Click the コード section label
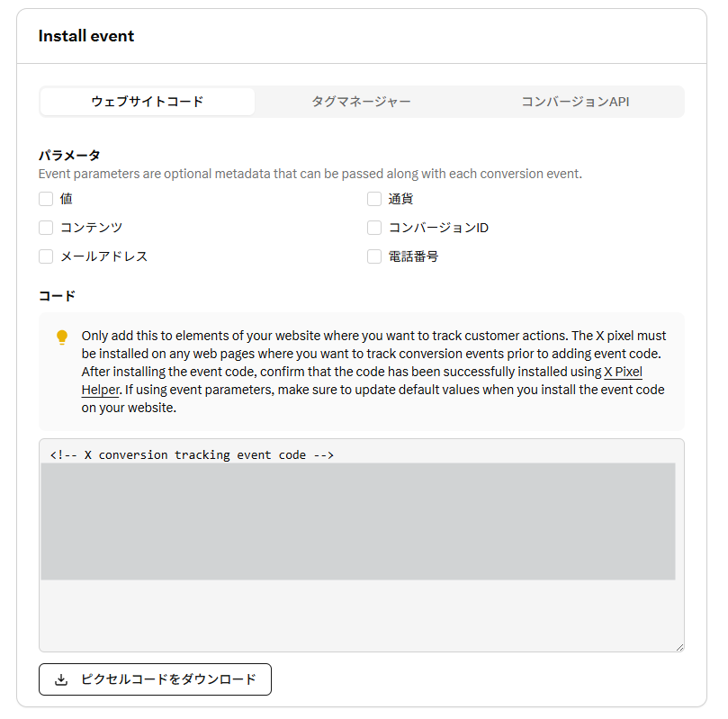Image resolution: width=728 pixels, height=719 pixels. tap(57, 295)
